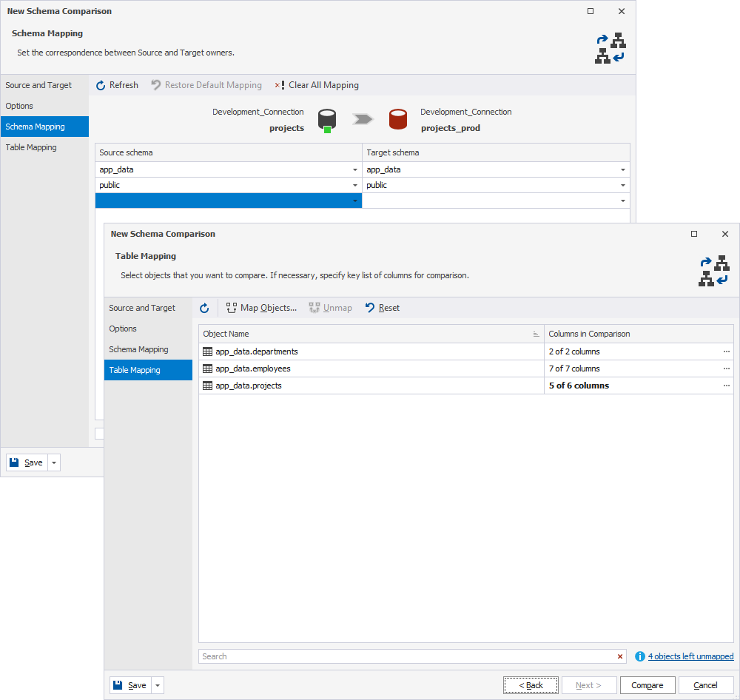Click Save button in front window
This screenshot has width=740, height=700.
pos(131,685)
